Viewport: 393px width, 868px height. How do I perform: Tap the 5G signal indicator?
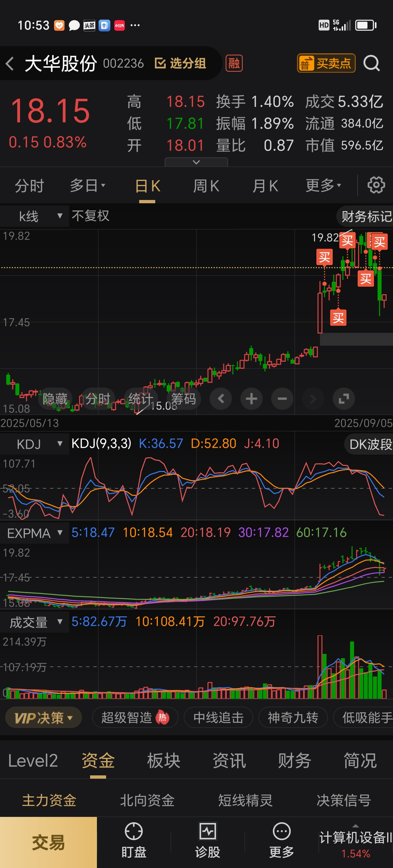pyautogui.click(x=342, y=25)
